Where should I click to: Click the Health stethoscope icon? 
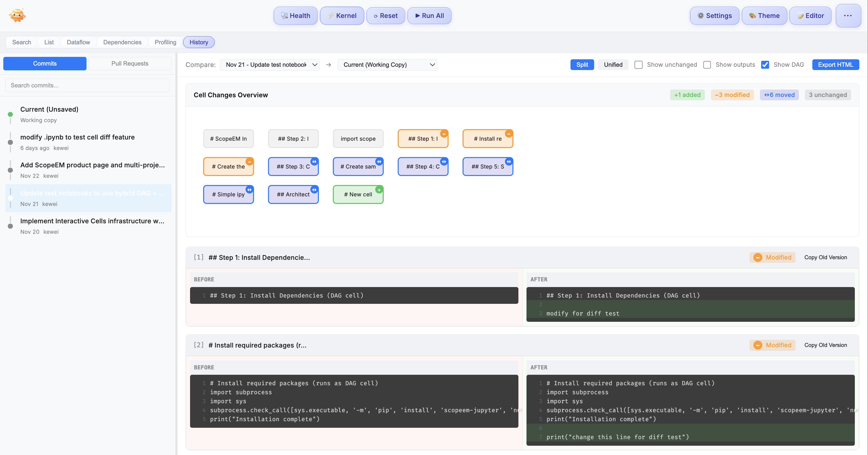pyautogui.click(x=284, y=16)
